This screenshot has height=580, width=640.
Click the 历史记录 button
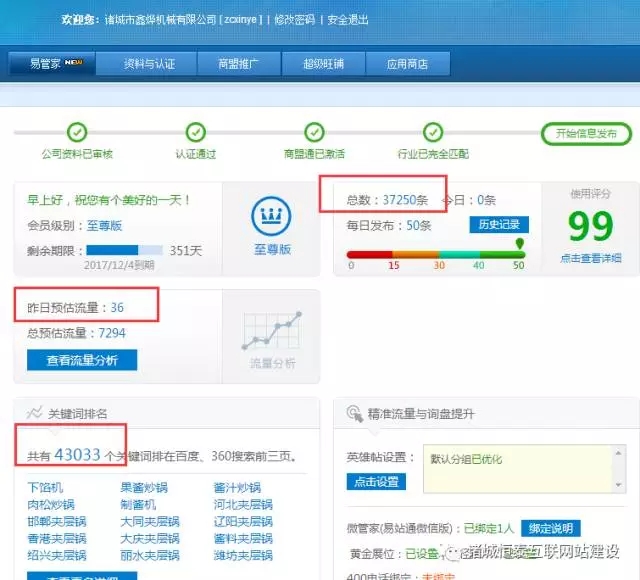point(498,225)
